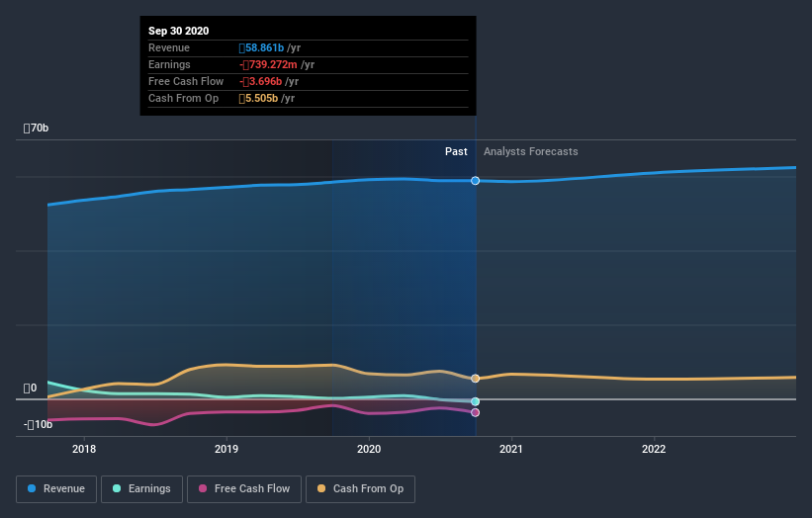
Task: Click the Earnings row label in tooltip
Action: pyautogui.click(x=169, y=64)
